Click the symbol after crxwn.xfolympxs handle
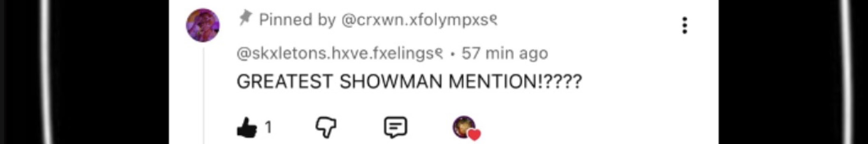The height and width of the screenshot is (144, 868). pos(493,20)
